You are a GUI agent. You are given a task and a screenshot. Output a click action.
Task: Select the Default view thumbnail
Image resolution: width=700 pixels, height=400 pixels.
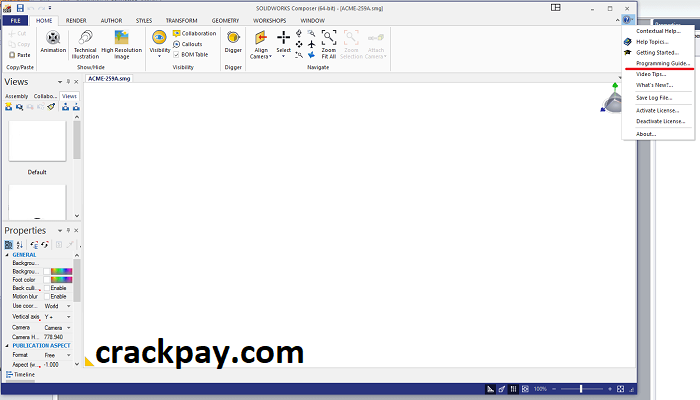[x=37, y=141]
